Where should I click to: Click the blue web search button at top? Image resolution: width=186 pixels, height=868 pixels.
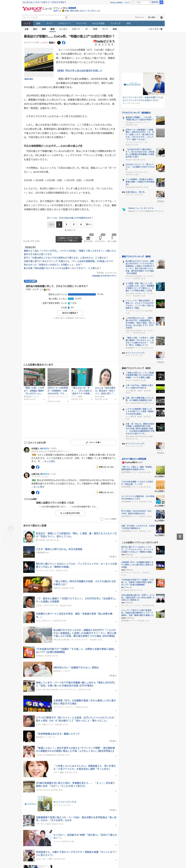pos(161,2)
